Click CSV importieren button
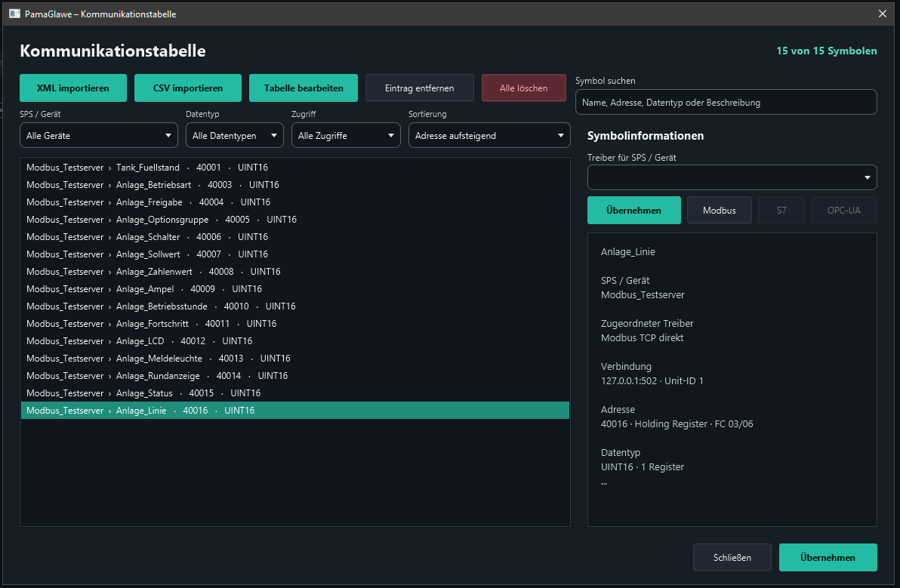 point(188,88)
